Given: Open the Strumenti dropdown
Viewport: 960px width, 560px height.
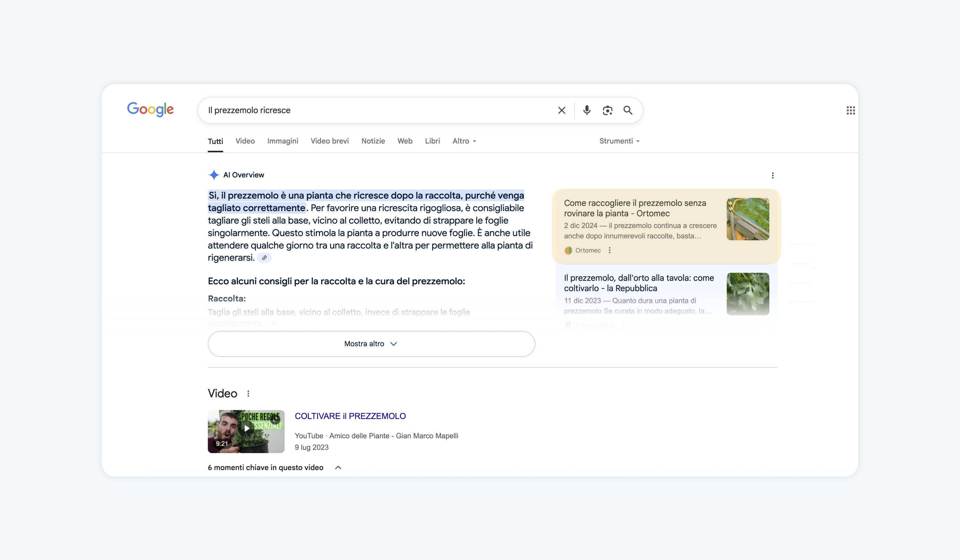Looking at the screenshot, I should 619,141.
